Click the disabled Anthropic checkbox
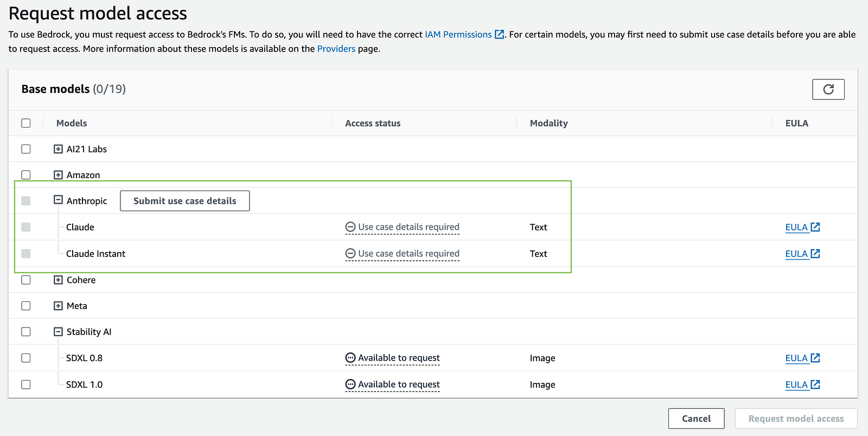Screen dimensions: 868x436 coord(26,201)
